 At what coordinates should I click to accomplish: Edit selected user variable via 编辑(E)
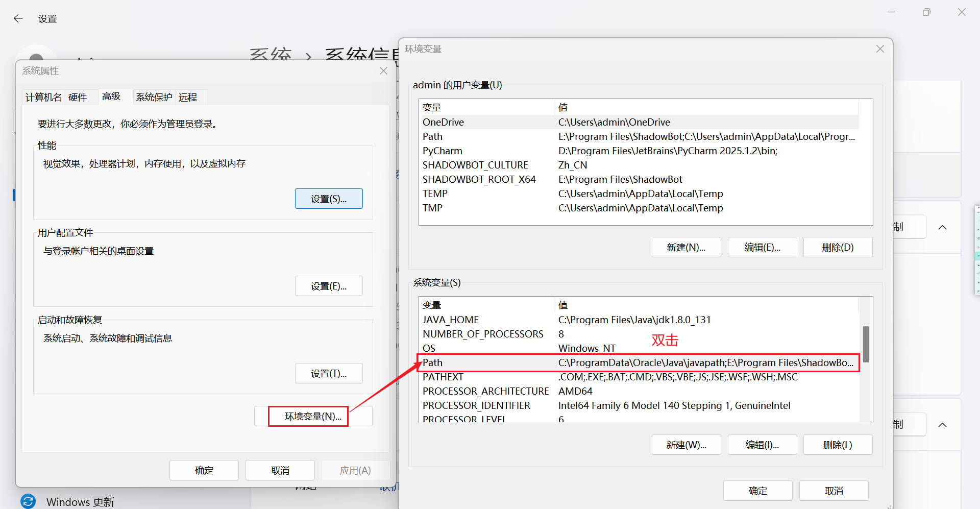[x=762, y=247]
